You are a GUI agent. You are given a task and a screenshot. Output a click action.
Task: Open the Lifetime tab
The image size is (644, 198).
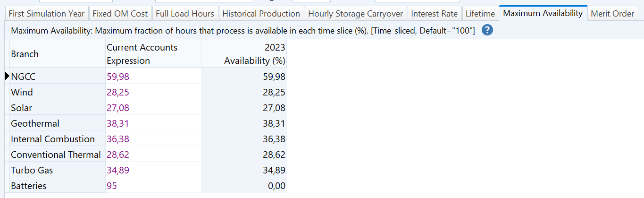480,14
